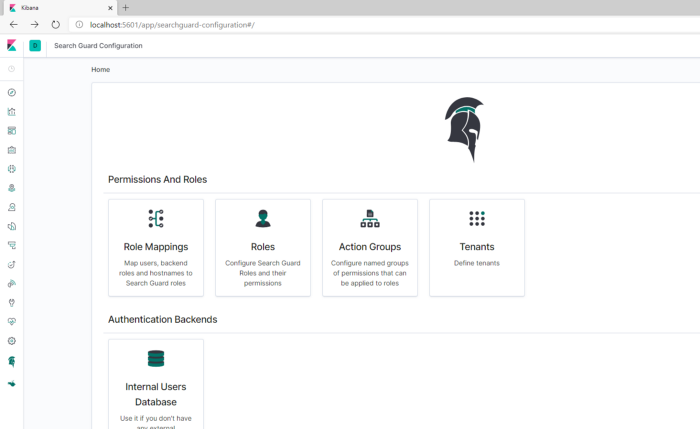Open the Tenants card
The height and width of the screenshot is (429, 700).
tap(477, 248)
